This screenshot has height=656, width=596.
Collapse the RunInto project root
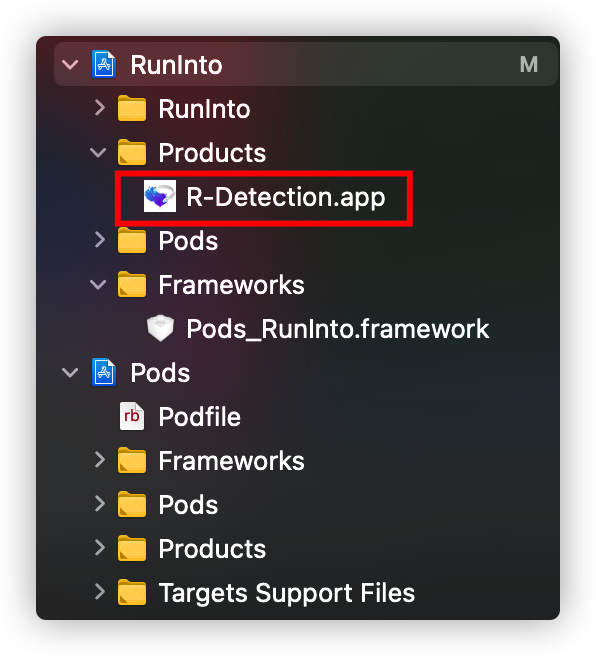[x=70, y=64]
